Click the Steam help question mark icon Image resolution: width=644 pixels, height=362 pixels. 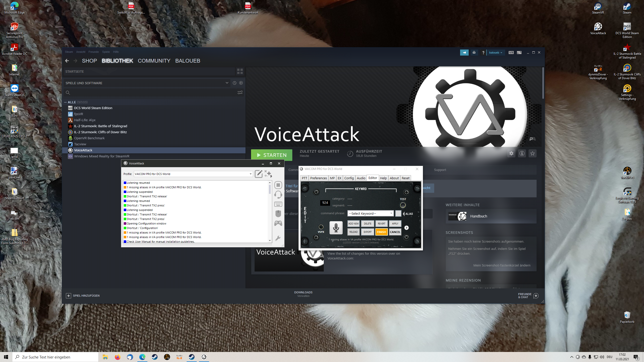pos(483,53)
